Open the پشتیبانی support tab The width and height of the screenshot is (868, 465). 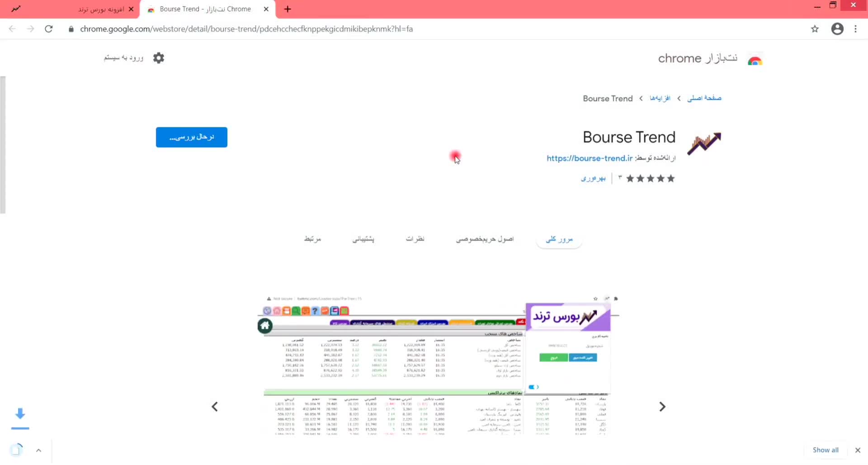coord(363,239)
